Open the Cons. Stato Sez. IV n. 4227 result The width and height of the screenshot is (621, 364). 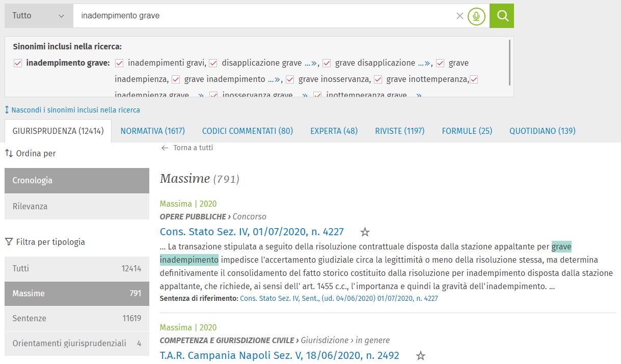(x=252, y=232)
